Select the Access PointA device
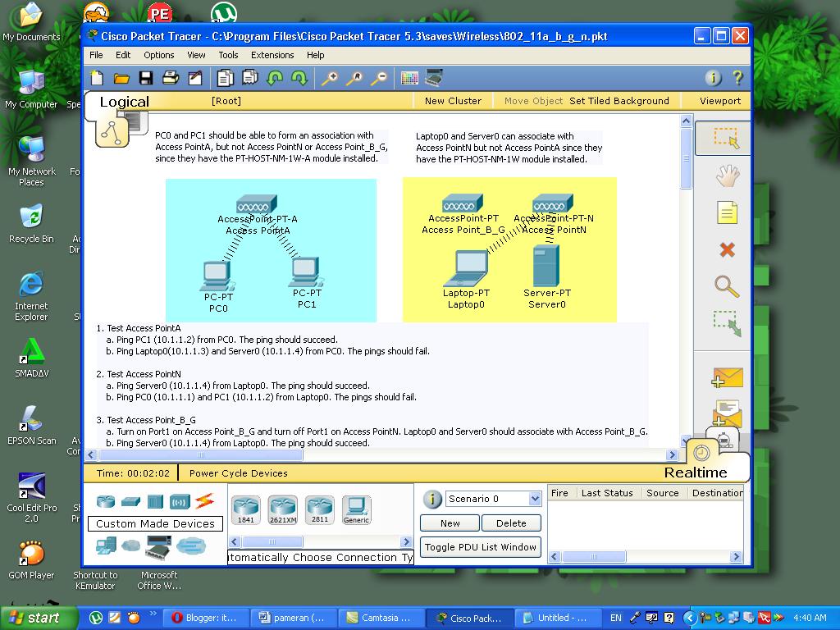Viewport: 840px width, 630px height. click(257, 204)
